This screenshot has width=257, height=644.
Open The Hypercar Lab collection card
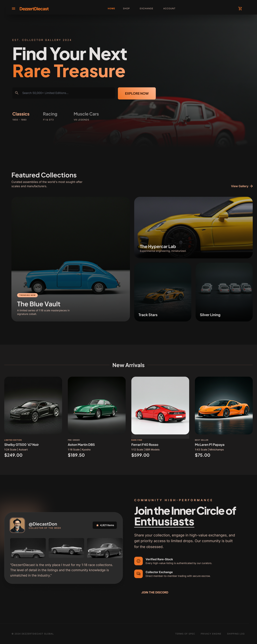193,227
